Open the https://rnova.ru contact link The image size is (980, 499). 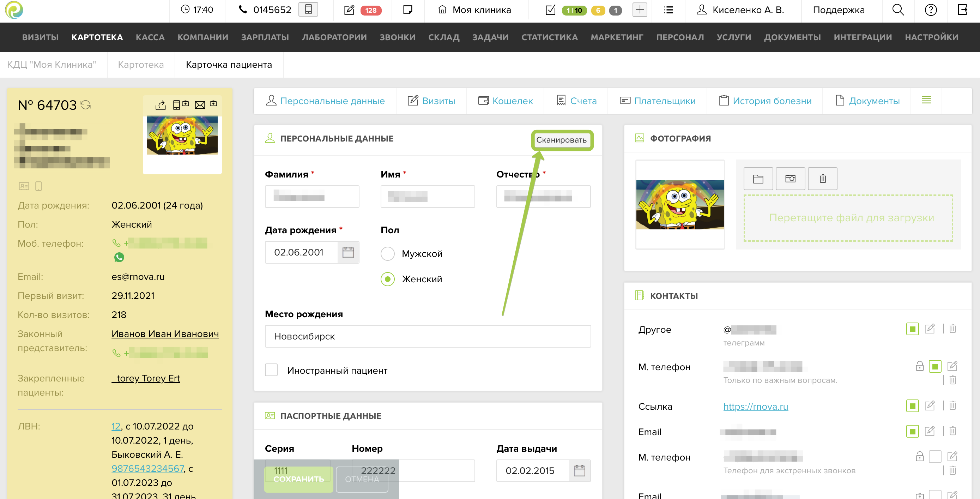click(x=756, y=406)
